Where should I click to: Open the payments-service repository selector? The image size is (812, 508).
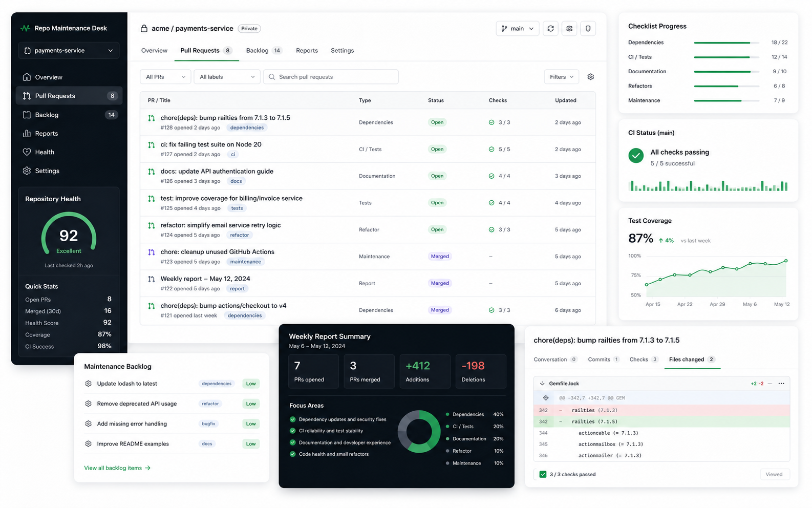point(69,51)
